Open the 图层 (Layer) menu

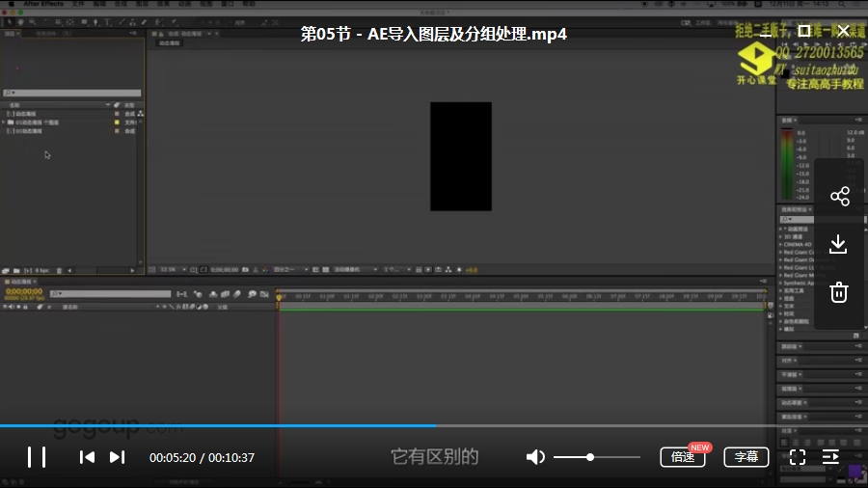[x=142, y=4]
